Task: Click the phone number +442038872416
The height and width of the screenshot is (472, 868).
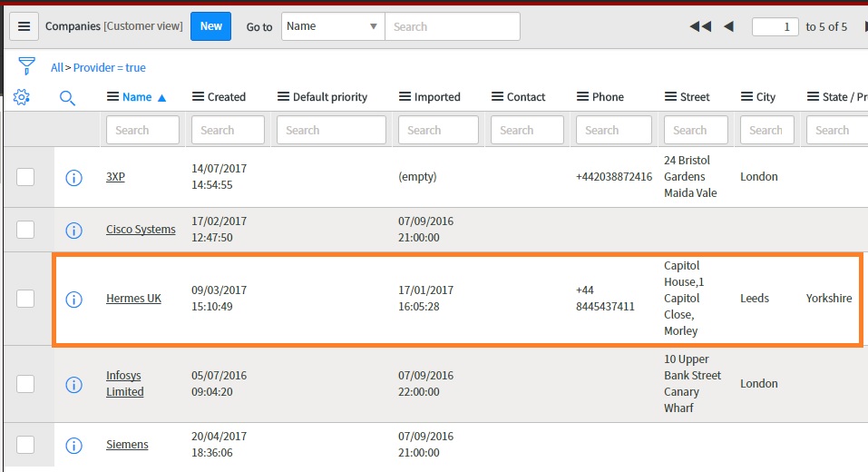Action: click(614, 177)
